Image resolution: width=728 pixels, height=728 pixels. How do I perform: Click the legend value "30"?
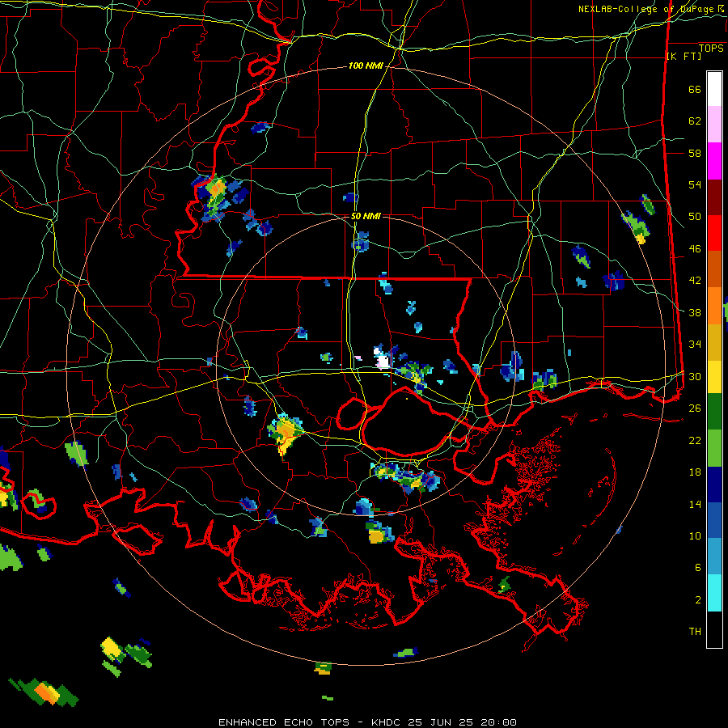(695, 376)
